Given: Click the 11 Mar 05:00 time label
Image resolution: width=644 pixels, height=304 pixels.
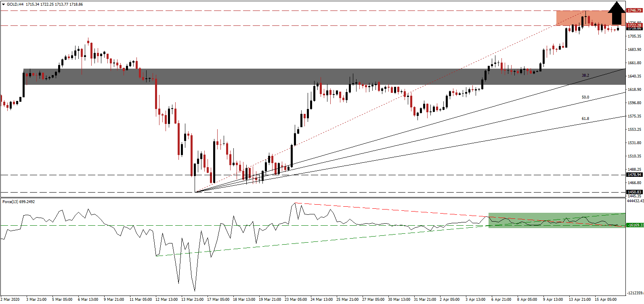Looking at the screenshot, I should [141, 300].
